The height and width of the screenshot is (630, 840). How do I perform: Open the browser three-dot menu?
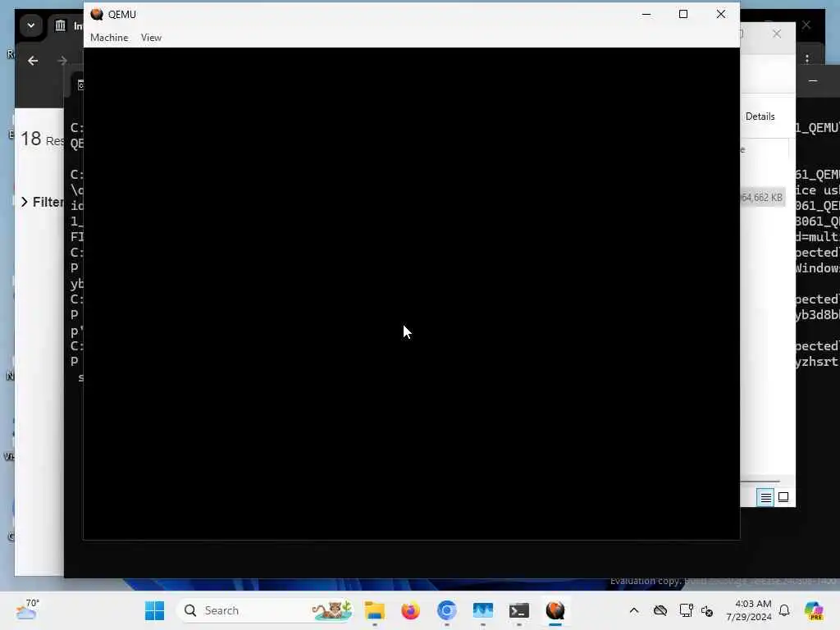tap(807, 59)
